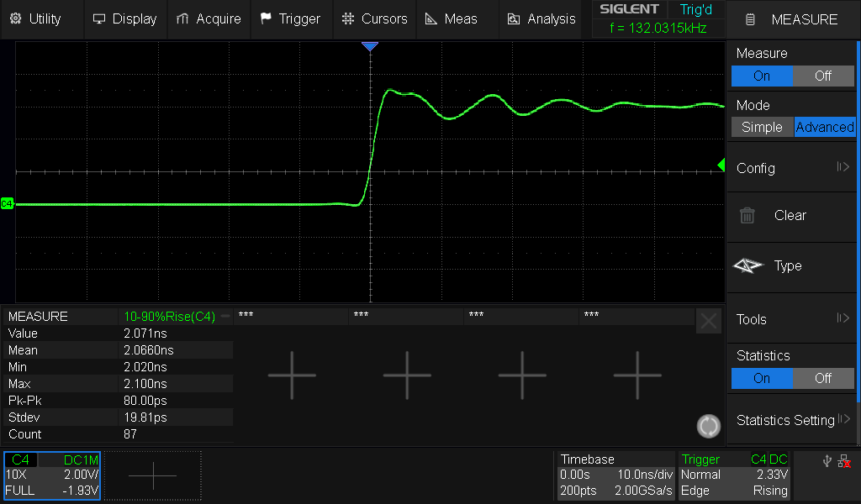The height and width of the screenshot is (504, 861).
Task: Open the C4 channel info box
Action: pos(52,475)
